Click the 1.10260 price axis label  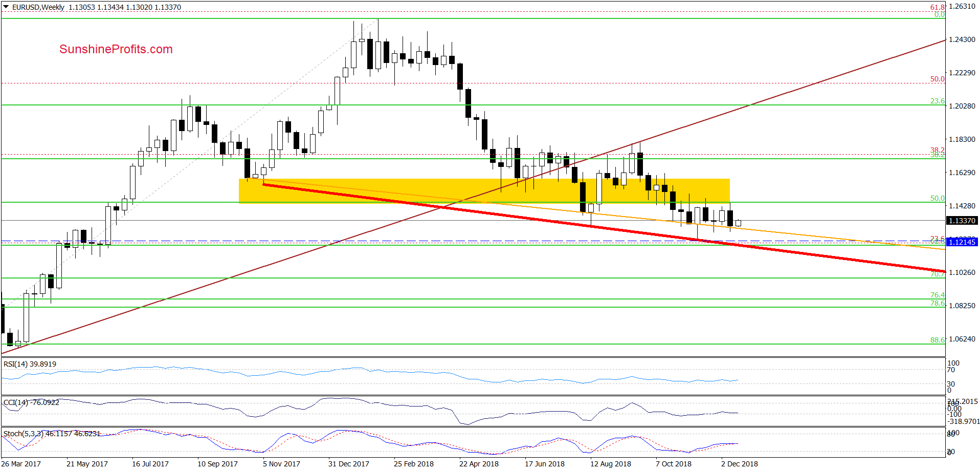(x=962, y=272)
